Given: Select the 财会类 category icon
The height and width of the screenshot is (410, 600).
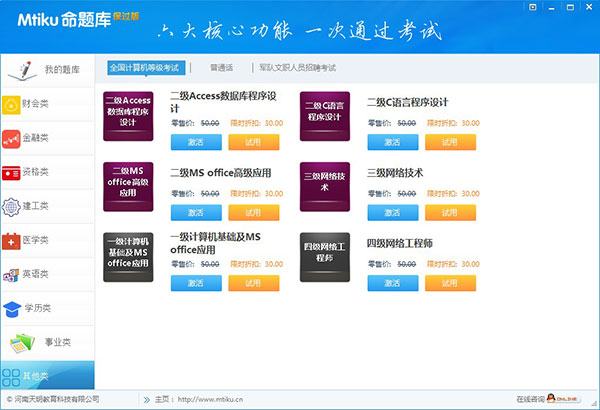Looking at the screenshot, I should pos(12,104).
